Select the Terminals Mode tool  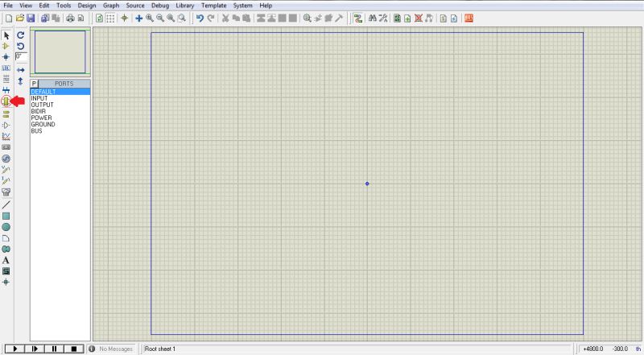point(6,114)
